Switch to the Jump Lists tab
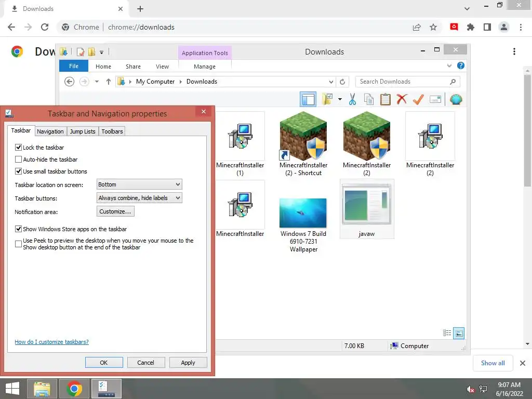Screen dimensions: 532x399 pos(83,131)
